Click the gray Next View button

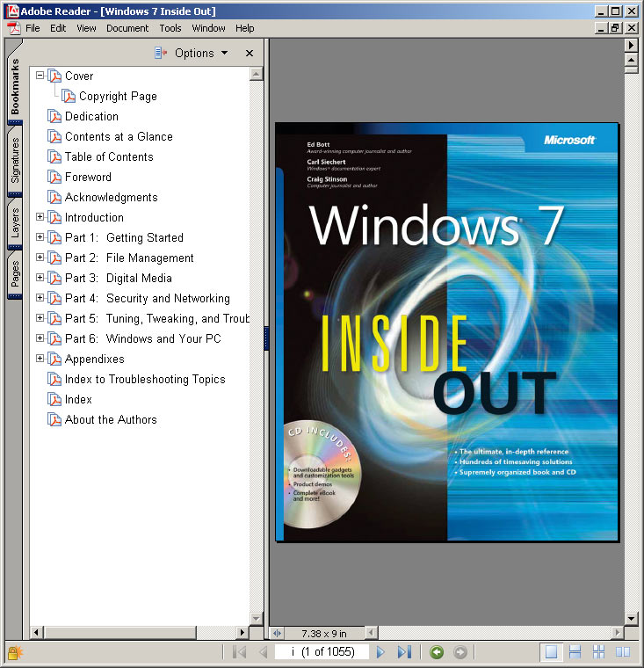pos(460,652)
